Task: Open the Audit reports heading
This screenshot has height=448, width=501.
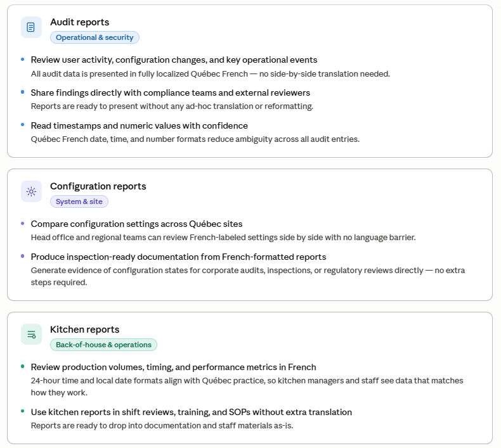Action: [79, 22]
